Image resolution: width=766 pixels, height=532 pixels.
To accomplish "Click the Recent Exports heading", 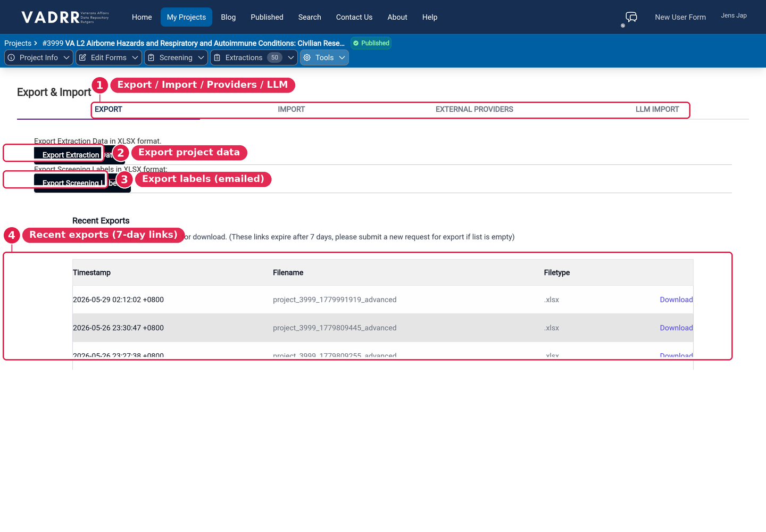I will click(101, 221).
